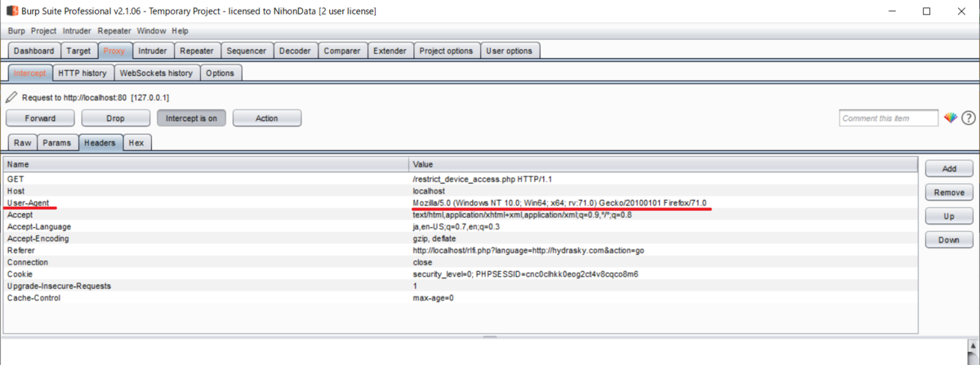Click the Comment this item field
Viewport: 980px width, 365px height.
(x=889, y=118)
